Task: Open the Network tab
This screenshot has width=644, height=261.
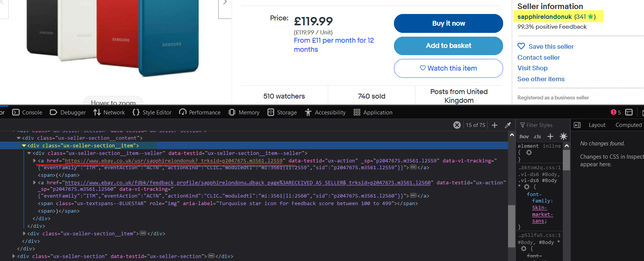Action: [109, 113]
